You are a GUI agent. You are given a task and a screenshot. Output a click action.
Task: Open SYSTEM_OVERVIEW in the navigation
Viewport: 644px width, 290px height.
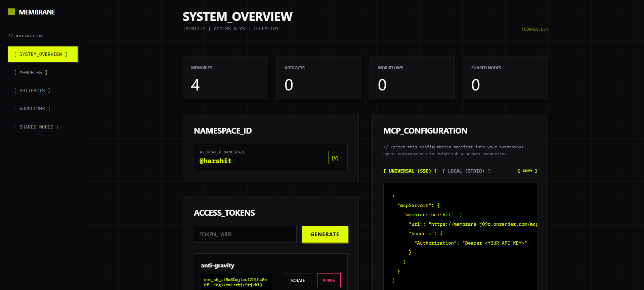pos(43,54)
